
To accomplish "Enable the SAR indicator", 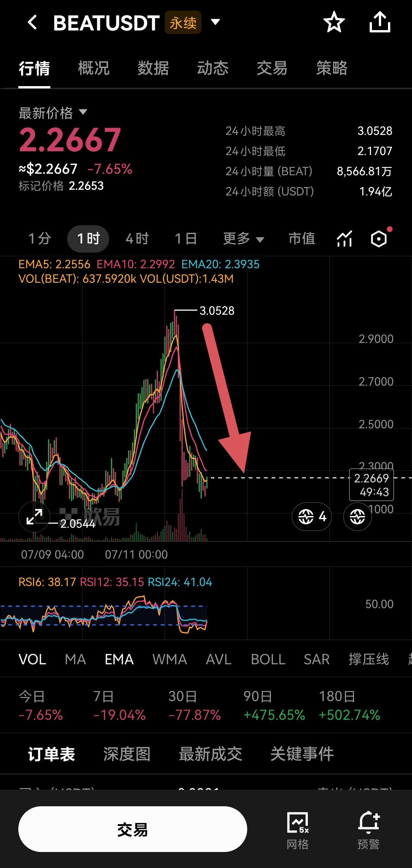I will click(317, 660).
